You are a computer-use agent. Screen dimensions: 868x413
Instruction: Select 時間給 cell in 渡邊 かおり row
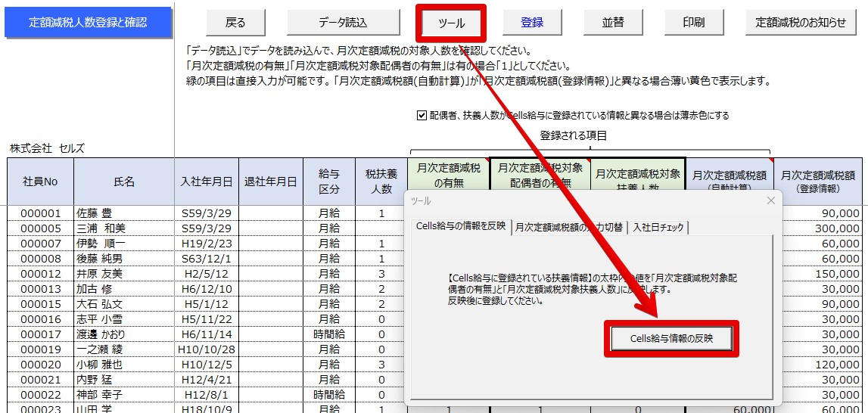(329, 334)
